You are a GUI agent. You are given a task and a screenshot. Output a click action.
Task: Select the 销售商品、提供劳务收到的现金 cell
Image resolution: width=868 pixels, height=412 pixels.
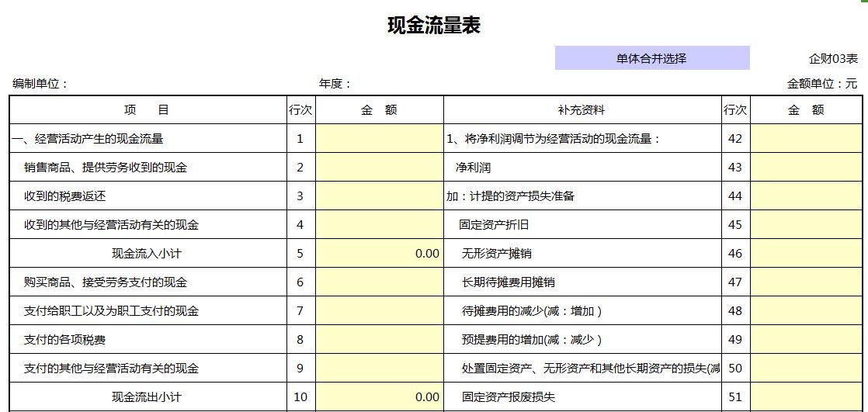click(148, 167)
